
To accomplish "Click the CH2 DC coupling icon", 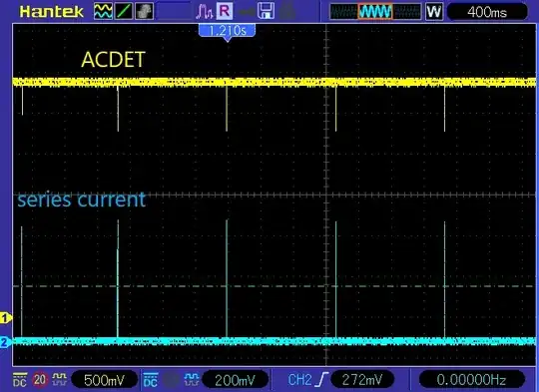I will 150,379.
